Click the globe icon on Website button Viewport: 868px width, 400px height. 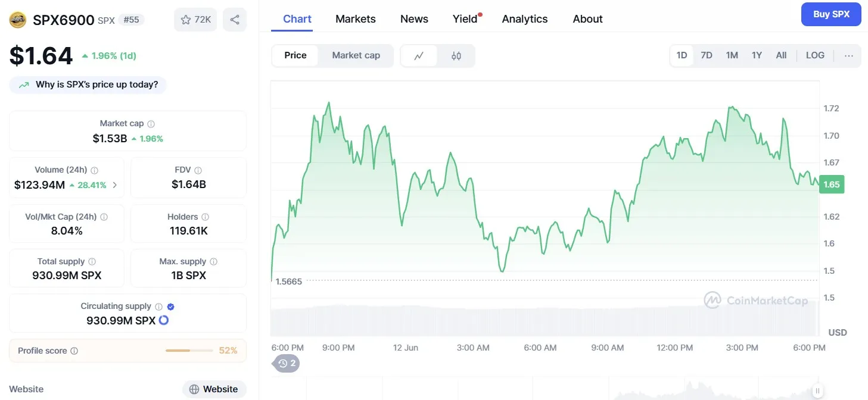194,389
